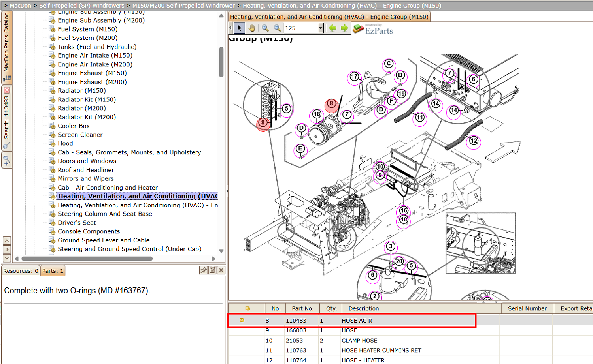Click callout 2 at the diagram bottom
593x364 pixels.
[374, 296]
